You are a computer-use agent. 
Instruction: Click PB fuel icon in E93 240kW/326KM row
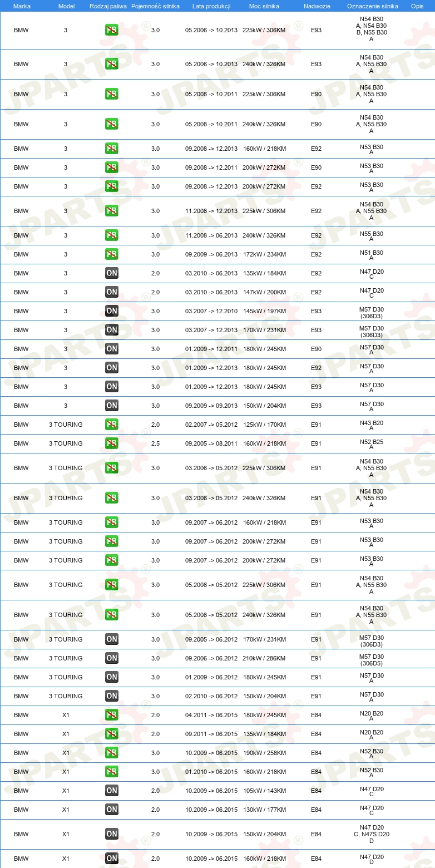point(111,64)
